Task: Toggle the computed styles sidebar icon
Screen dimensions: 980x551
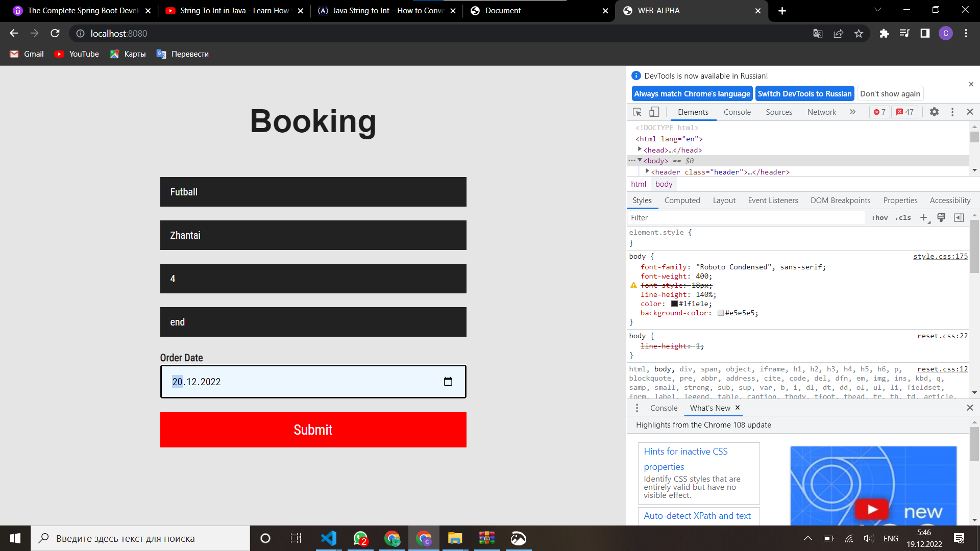Action: (959, 217)
